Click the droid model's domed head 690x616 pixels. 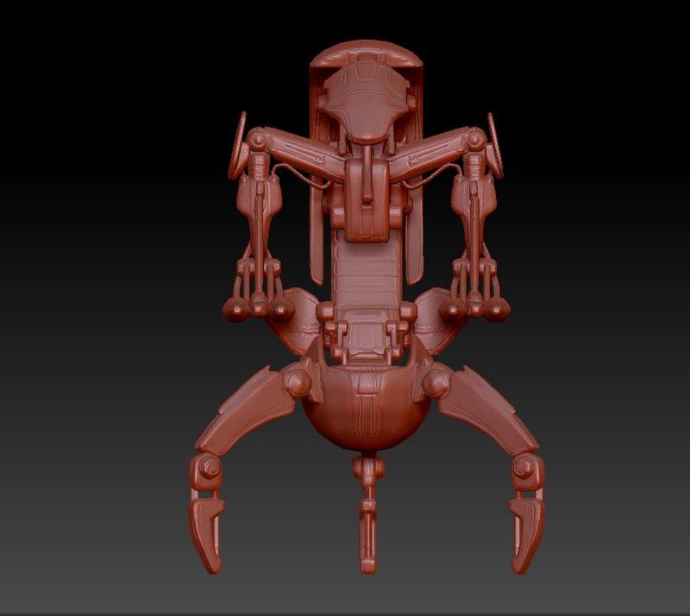(367, 102)
